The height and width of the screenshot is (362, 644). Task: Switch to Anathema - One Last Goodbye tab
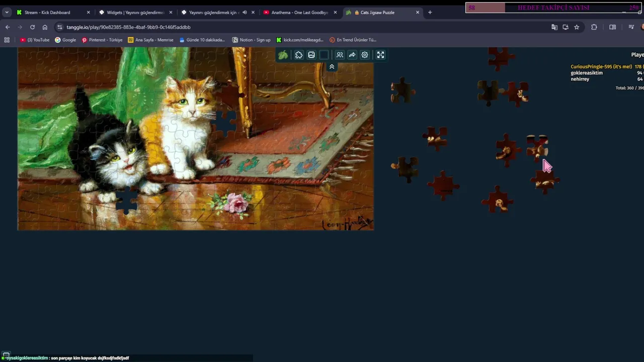click(x=300, y=12)
